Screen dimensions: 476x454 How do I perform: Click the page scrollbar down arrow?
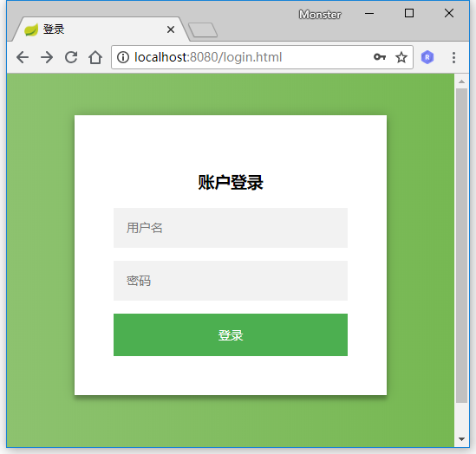tap(462, 438)
